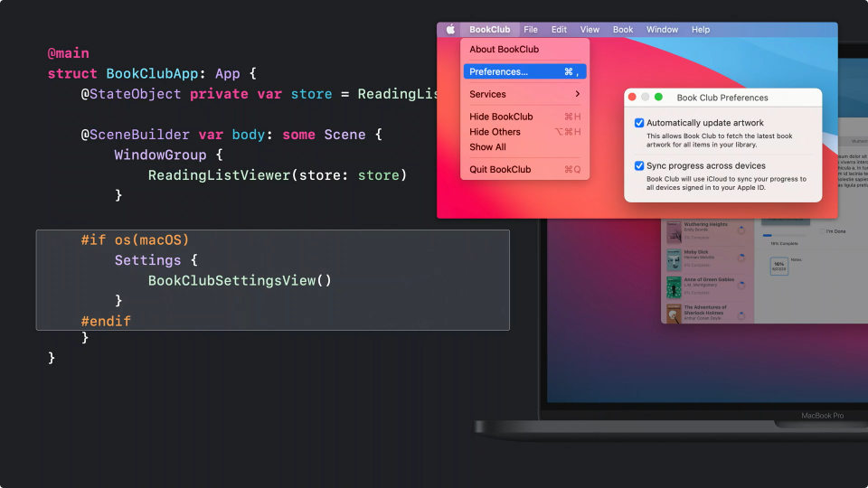The image size is (868, 488).
Task: Open the Book menu
Action: point(623,29)
